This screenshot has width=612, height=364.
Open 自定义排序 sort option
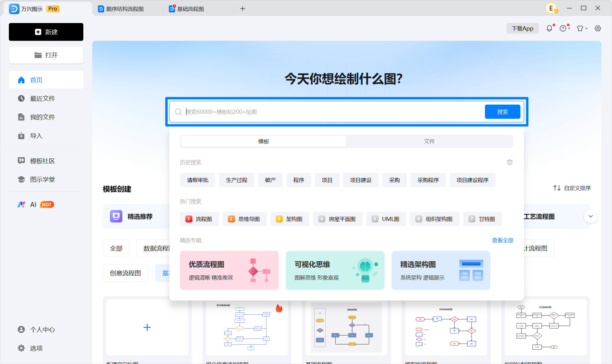572,188
